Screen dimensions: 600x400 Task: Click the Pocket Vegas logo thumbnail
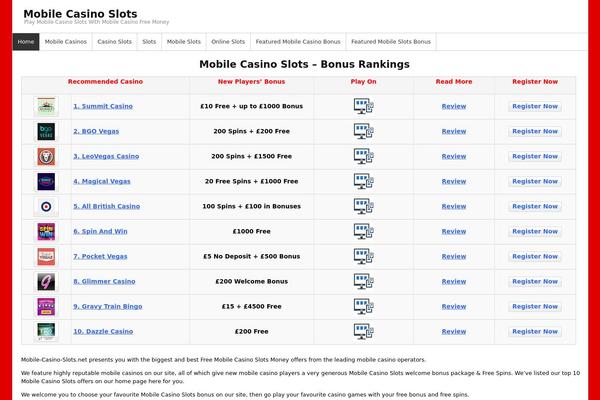(46, 256)
